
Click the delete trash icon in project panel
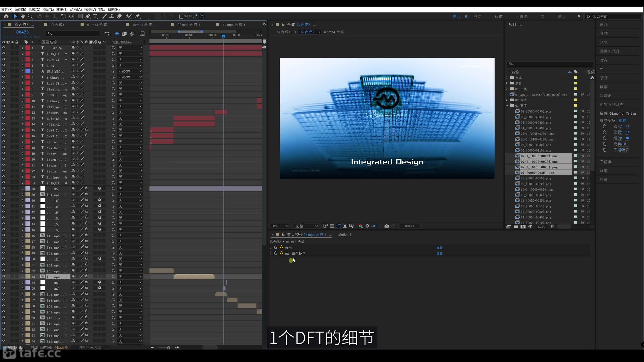553,227
